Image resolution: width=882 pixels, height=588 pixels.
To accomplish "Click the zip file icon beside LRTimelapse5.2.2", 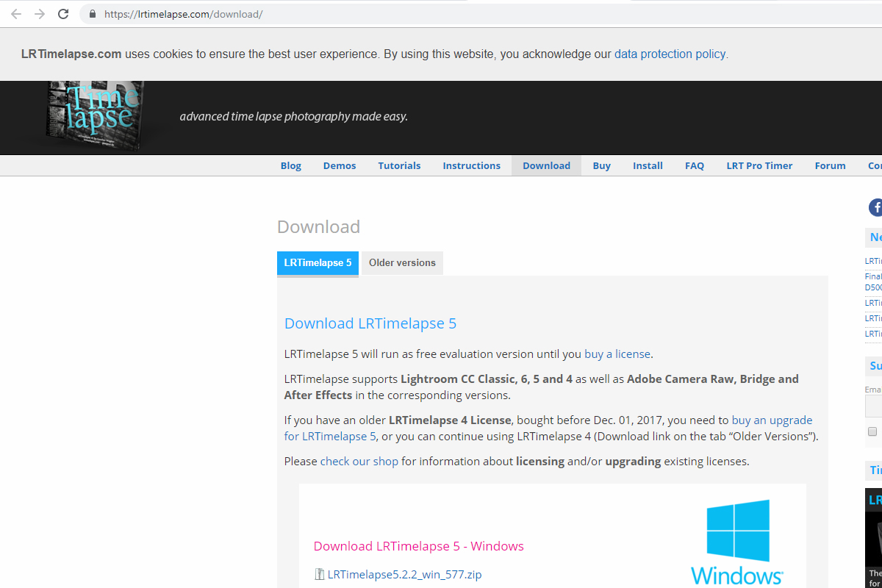I will point(320,574).
